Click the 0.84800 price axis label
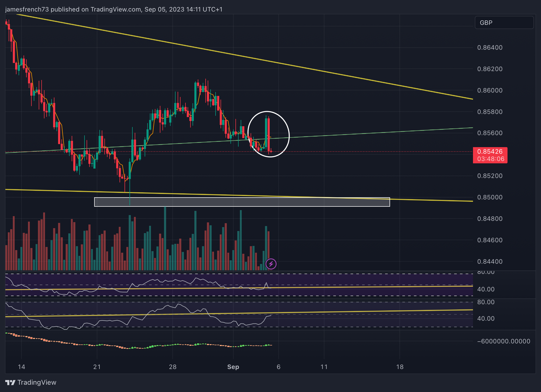541x392 pixels. pyautogui.click(x=490, y=219)
